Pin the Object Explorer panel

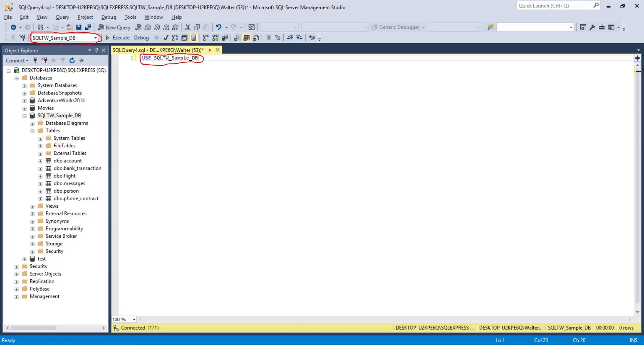point(97,50)
